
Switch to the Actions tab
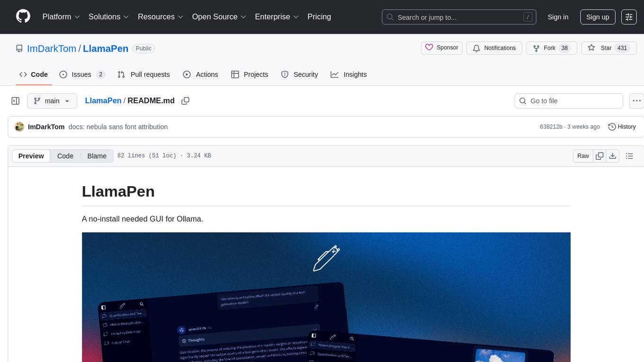click(200, 74)
